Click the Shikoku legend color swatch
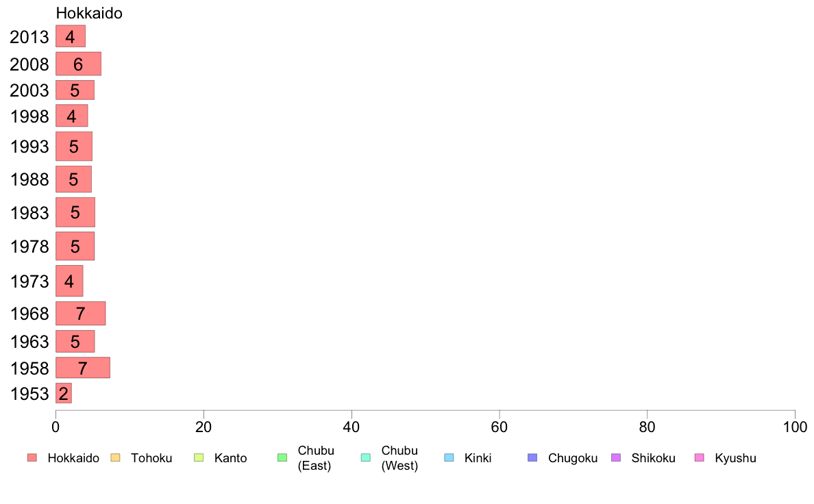This screenshot has width=814, height=504. [x=616, y=458]
